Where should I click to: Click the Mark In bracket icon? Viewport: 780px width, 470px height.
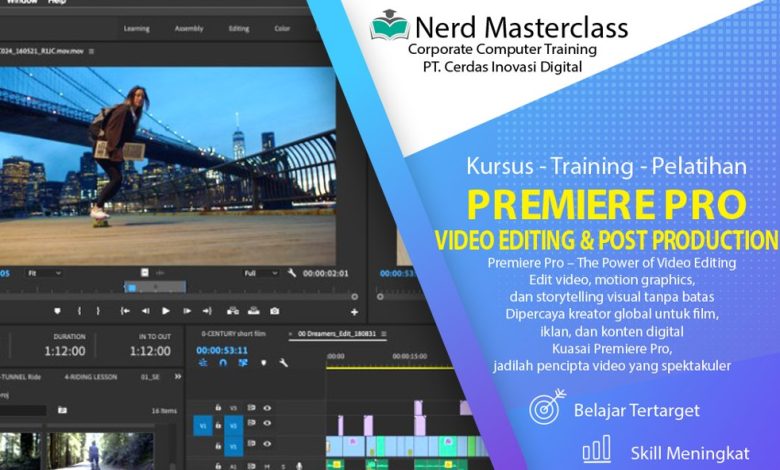tap(80, 311)
